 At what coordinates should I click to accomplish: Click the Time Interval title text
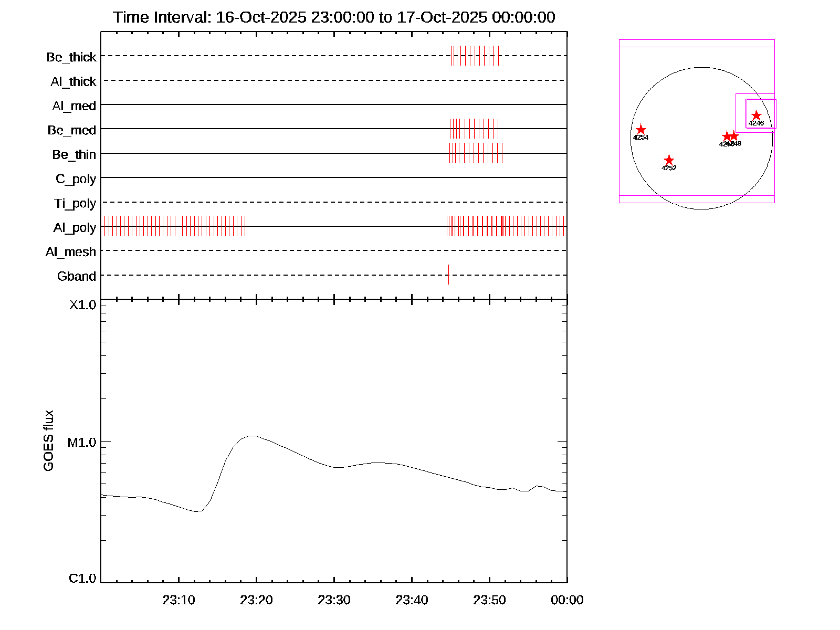(x=334, y=17)
